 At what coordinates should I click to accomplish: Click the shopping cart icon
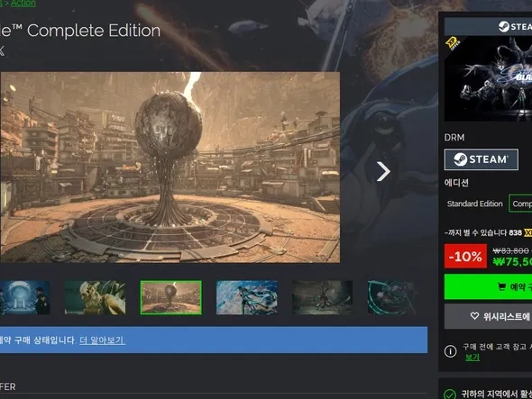501,286
